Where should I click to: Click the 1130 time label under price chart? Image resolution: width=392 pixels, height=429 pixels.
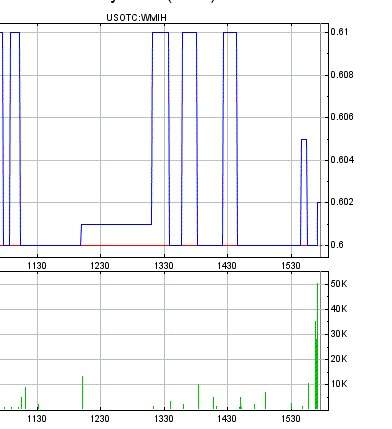(37, 266)
